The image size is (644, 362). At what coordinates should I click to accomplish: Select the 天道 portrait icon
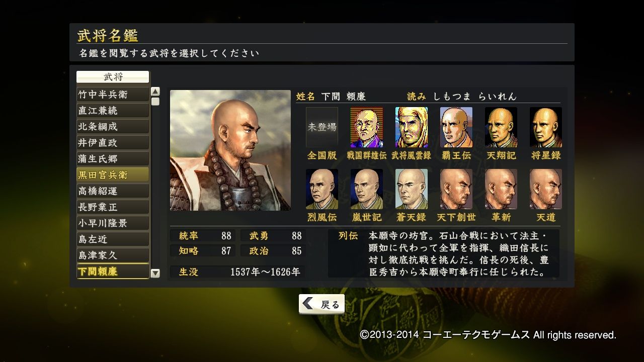click(546, 189)
